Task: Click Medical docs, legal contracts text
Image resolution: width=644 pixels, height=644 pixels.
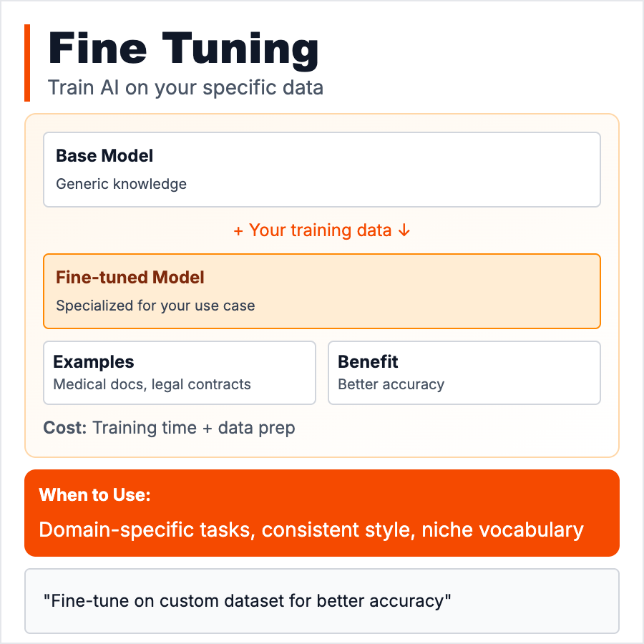Action: (152, 384)
